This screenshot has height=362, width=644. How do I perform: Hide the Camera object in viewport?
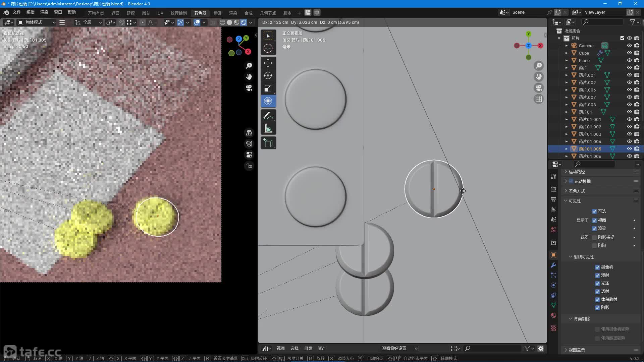(x=629, y=46)
